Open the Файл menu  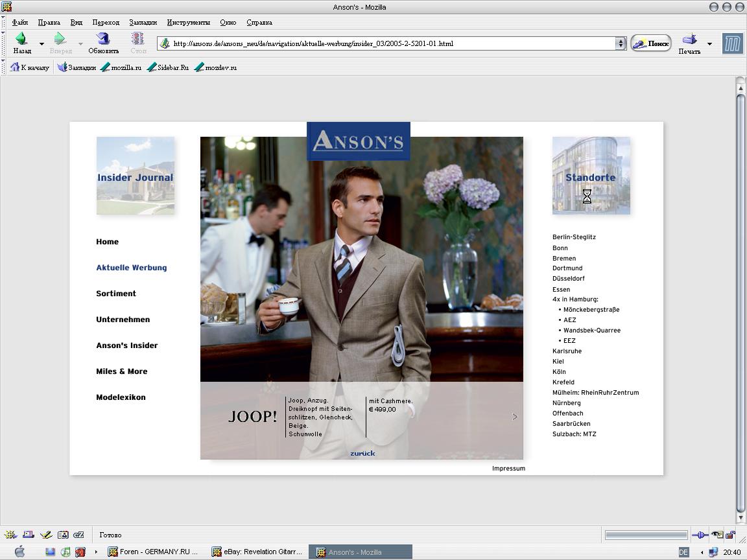20,23
